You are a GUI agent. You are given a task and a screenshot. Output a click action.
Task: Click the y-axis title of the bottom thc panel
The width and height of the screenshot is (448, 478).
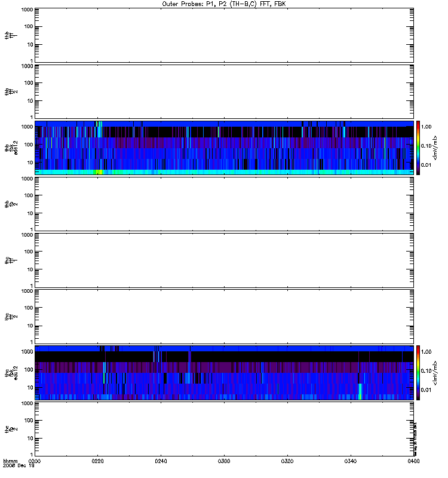(x=11, y=429)
